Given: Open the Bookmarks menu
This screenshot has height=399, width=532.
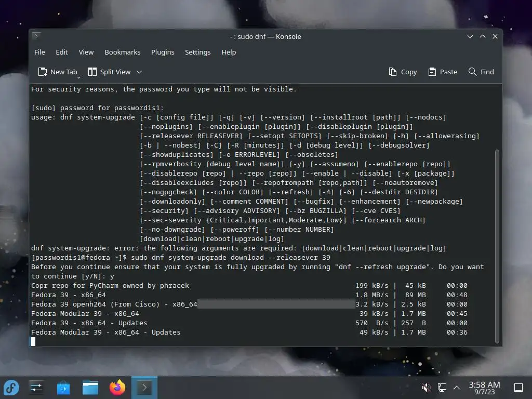Looking at the screenshot, I should [x=122, y=52].
